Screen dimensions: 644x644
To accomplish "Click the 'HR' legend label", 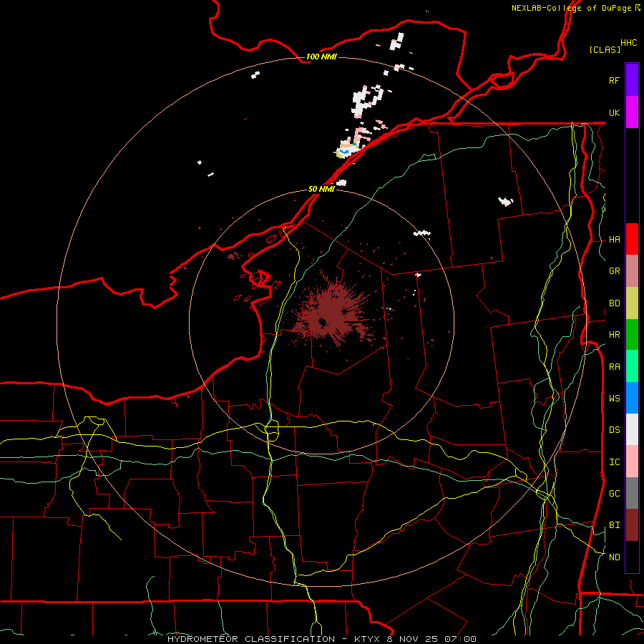I will [615, 335].
